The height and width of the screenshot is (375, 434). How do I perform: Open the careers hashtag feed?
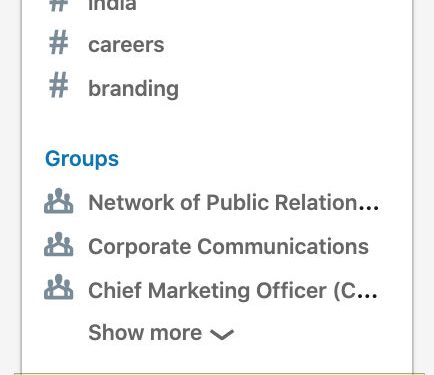click(x=126, y=45)
